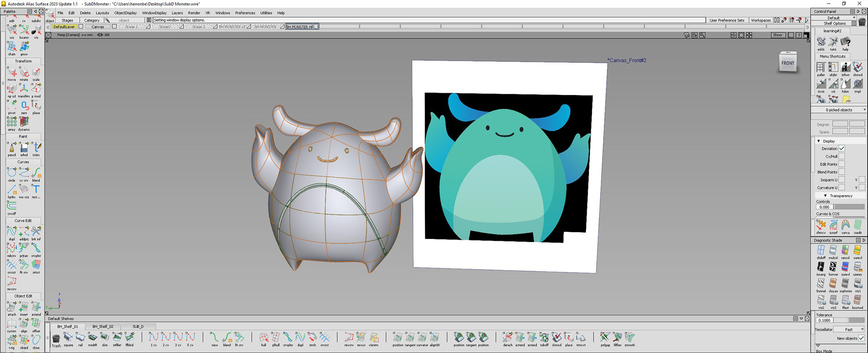Adjust the Transparency Controls slider
This screenshot has height=353, width=868.
pos(849,207)
